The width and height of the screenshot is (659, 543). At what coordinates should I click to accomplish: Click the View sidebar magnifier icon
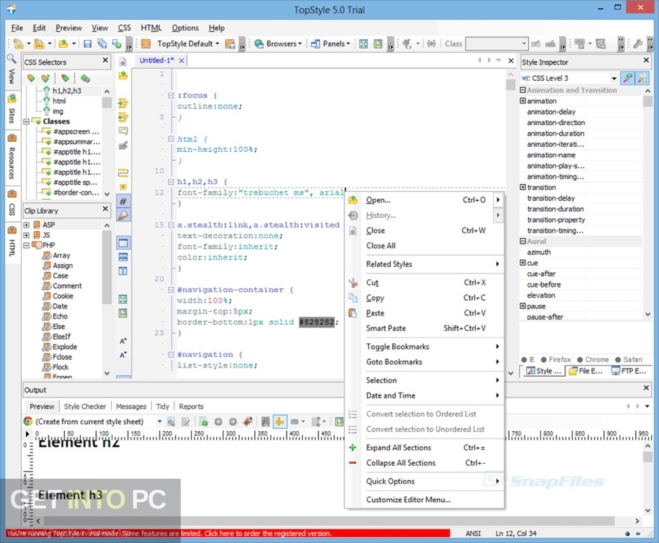[11, 59]
